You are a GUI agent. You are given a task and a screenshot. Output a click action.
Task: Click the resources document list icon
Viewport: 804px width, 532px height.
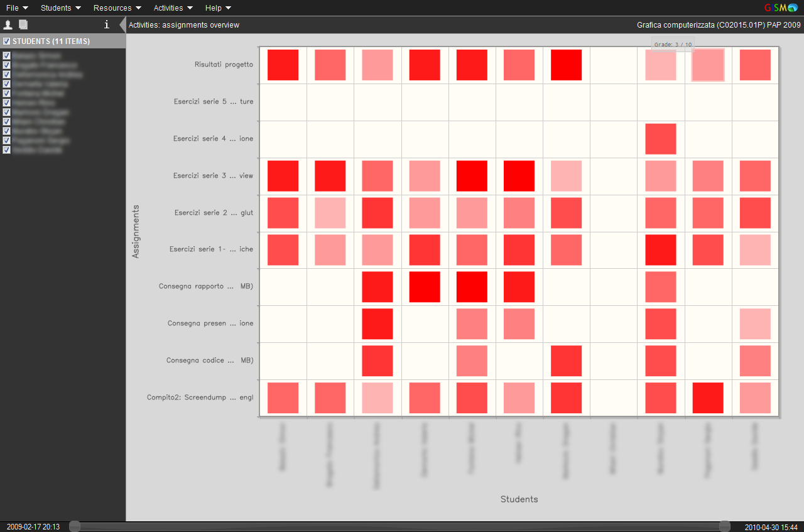coord(23,24)
